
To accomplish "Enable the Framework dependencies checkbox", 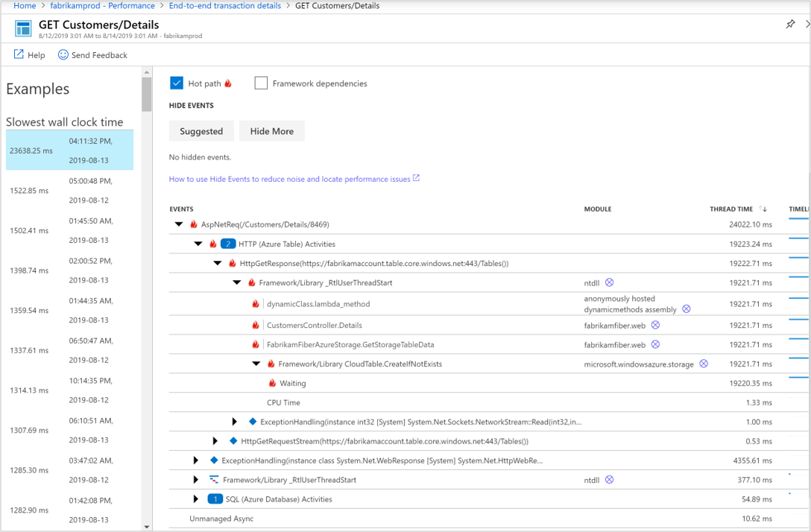I will click(260, 83).
